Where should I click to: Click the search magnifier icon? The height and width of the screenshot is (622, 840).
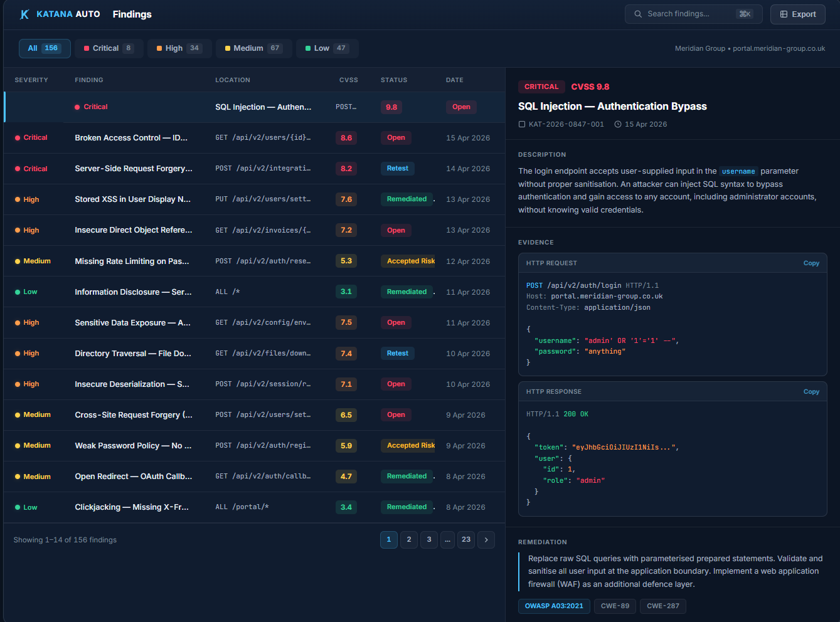coord(638,14)
